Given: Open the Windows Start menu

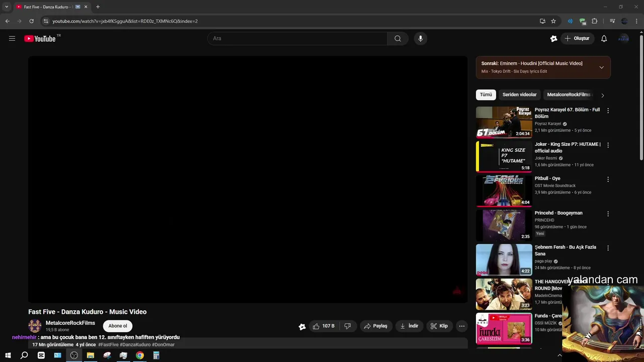Looking at the screenshot, I should pos(8,355).
